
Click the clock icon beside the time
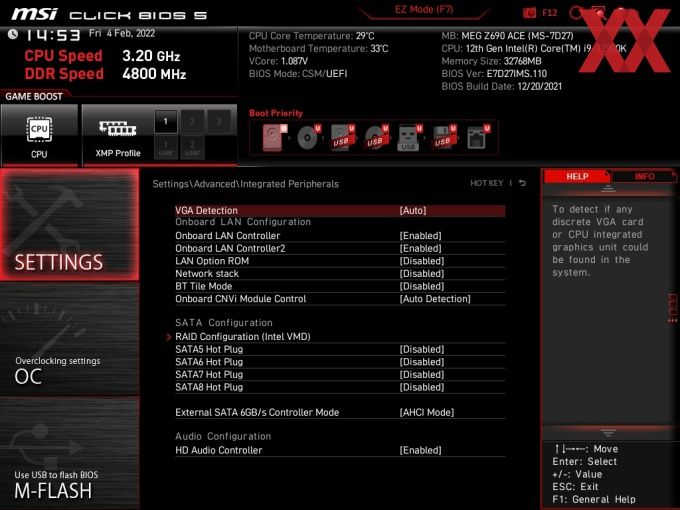(x=13, y=34)
